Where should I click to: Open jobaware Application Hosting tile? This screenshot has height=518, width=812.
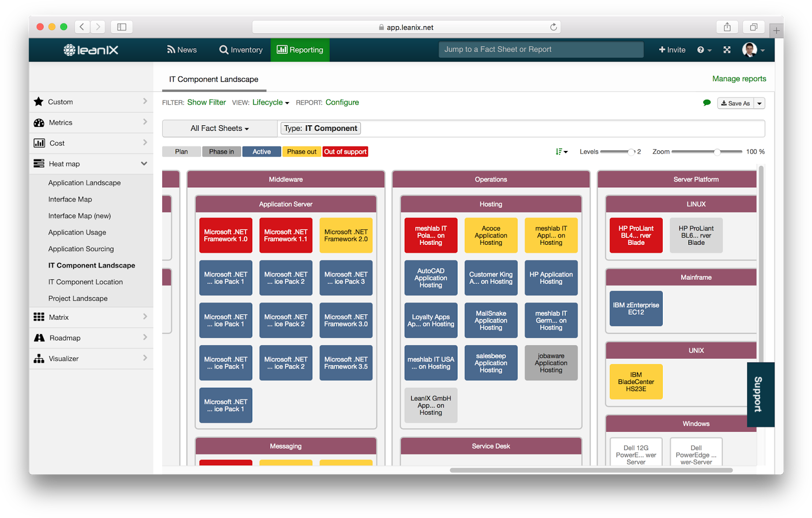point(551,363)
